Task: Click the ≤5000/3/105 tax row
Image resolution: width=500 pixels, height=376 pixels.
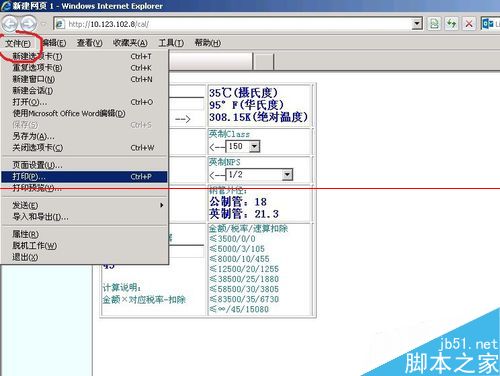Action: click(x=237, y=249)
